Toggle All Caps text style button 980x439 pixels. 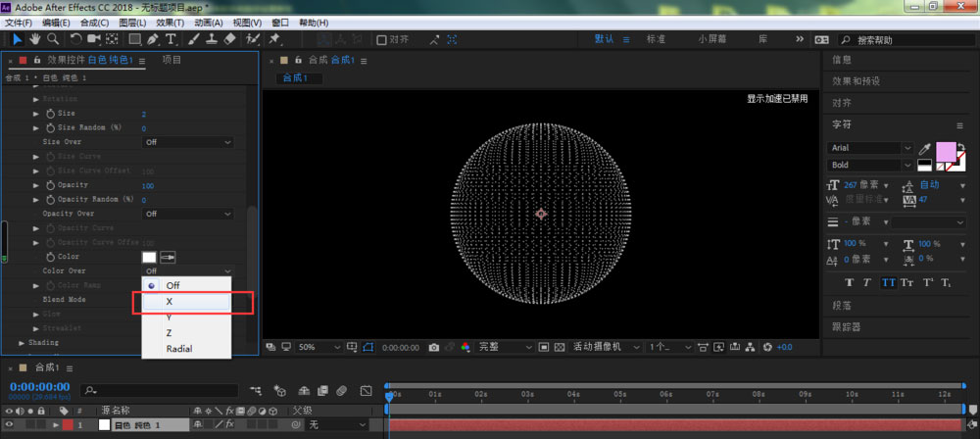[889, 282]
